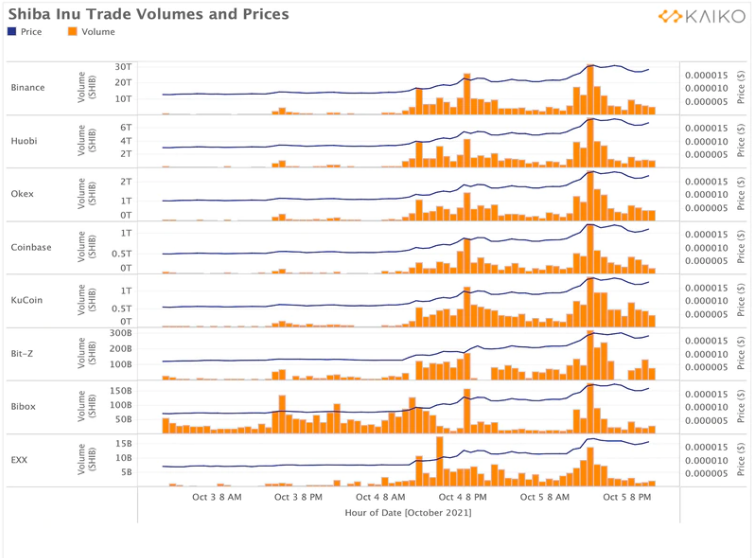Viewport: 752px width, 558px height.
Task: Click the tallest EXX volume bar on Oct 4
Action: pos(440,461)
